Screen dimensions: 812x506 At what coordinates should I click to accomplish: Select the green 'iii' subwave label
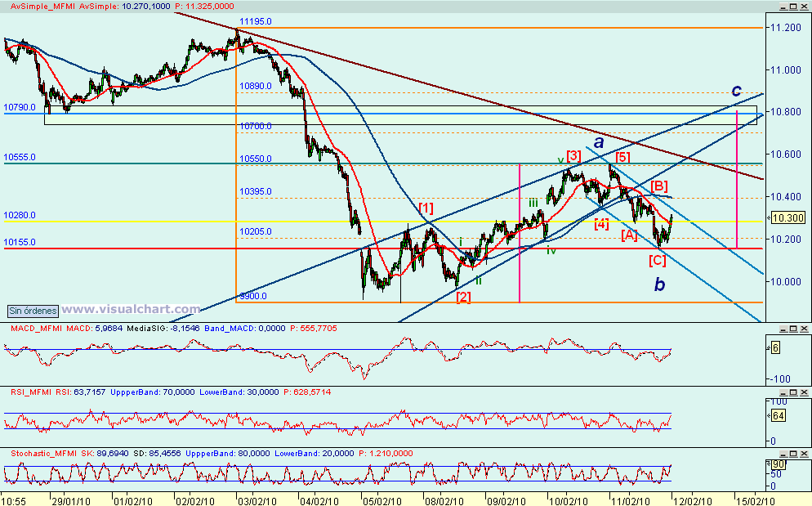pos(533,204)
